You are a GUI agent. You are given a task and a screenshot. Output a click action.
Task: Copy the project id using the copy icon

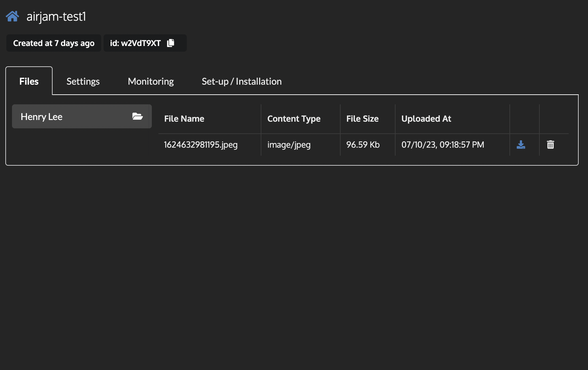pos(171,43)
